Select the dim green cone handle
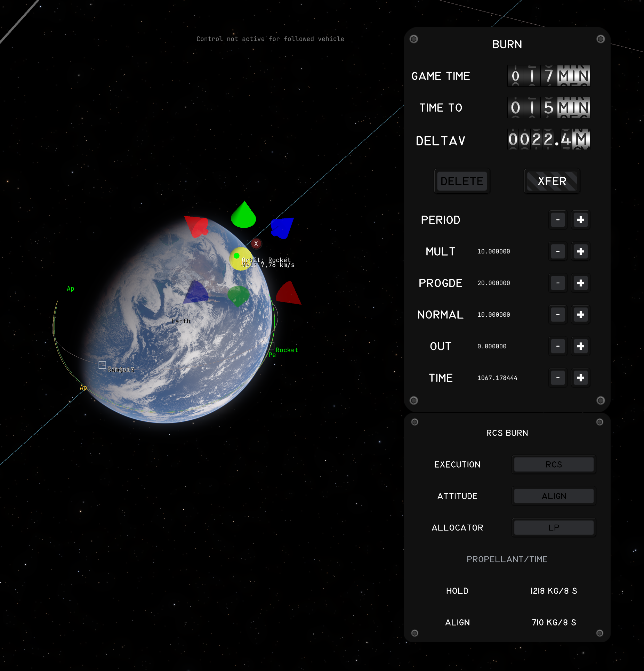This screenshot has height=671, width=644. coord(238,296)
